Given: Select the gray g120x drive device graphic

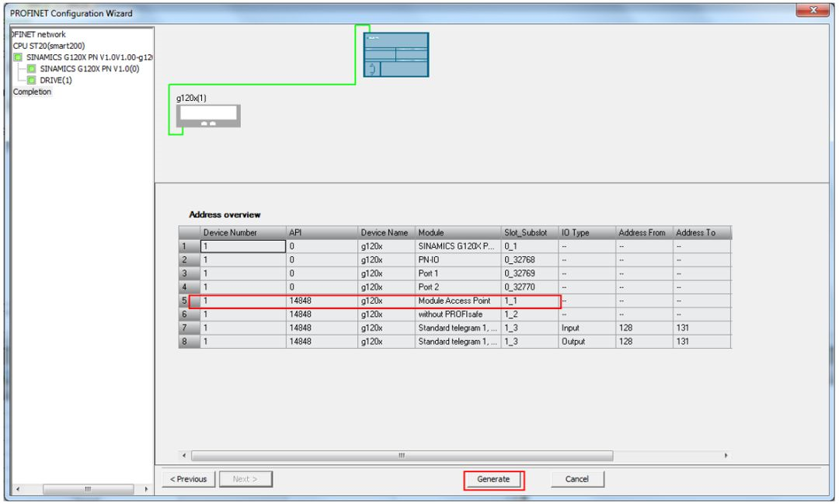Looking at the screenshot, I should 208,116.
